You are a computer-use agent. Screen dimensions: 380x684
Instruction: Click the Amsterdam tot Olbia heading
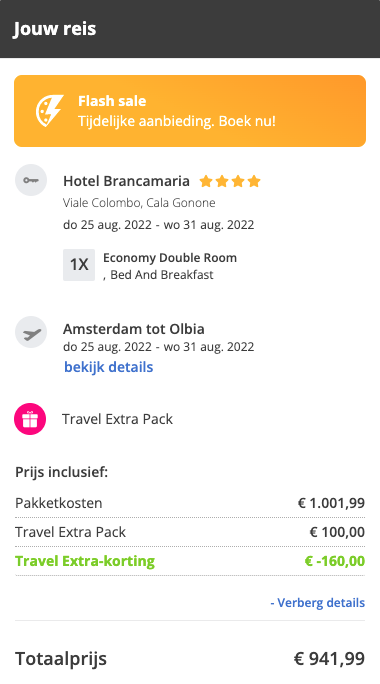(x=134, y=328)
